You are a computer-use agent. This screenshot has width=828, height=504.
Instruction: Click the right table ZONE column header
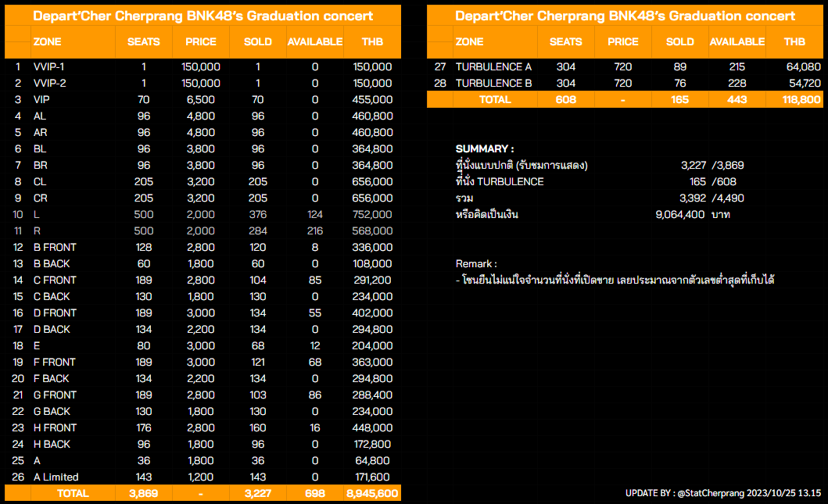(469, 41)
